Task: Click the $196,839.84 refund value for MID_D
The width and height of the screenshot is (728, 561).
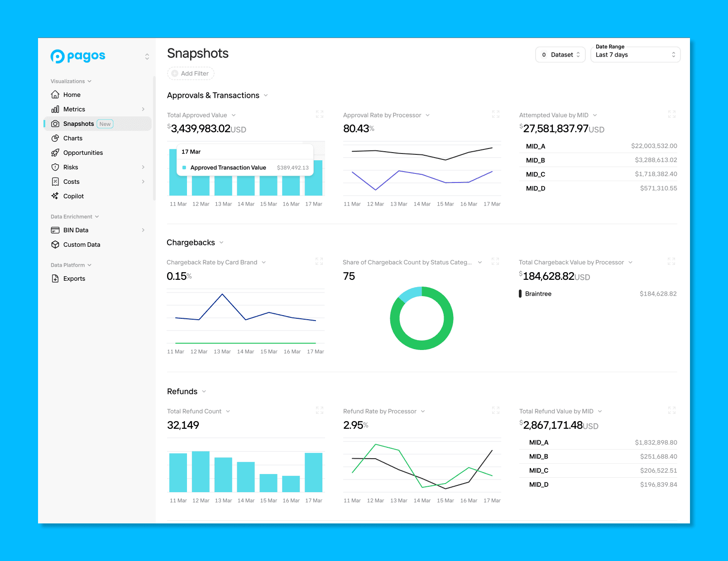Action: coord(659,485)
